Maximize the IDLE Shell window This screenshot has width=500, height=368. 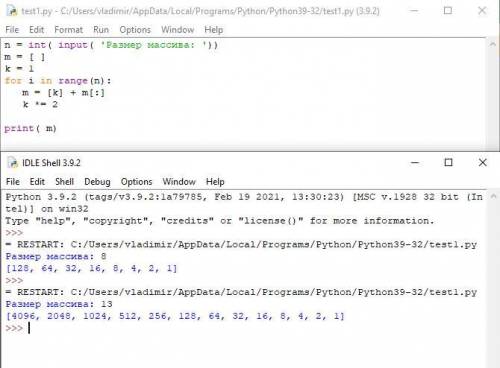coord(449,162)
